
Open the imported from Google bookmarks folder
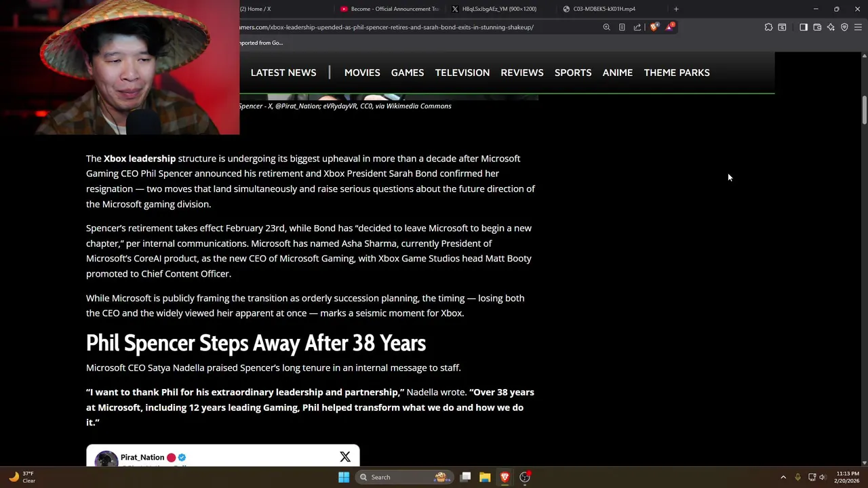tap(261, 43)
